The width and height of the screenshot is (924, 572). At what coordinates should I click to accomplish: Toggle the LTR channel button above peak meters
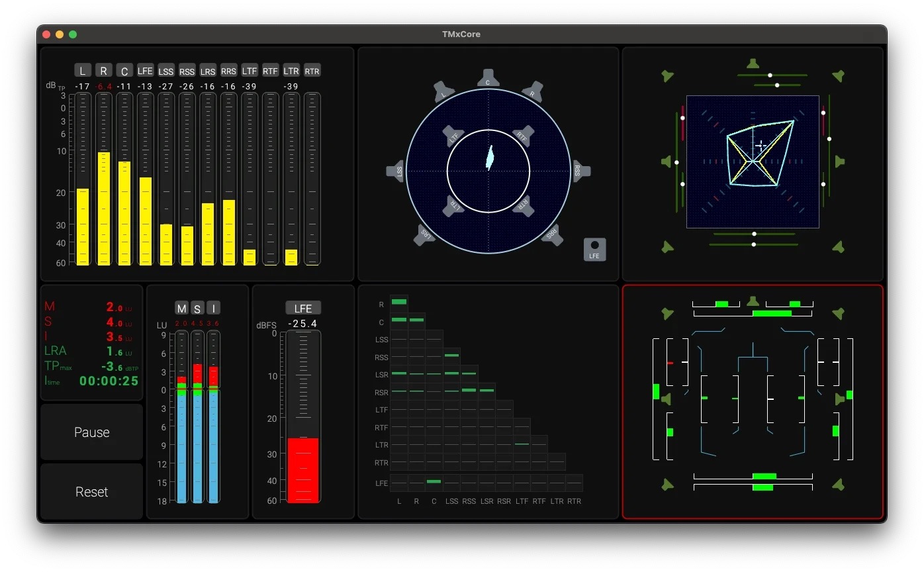[291, 71]
